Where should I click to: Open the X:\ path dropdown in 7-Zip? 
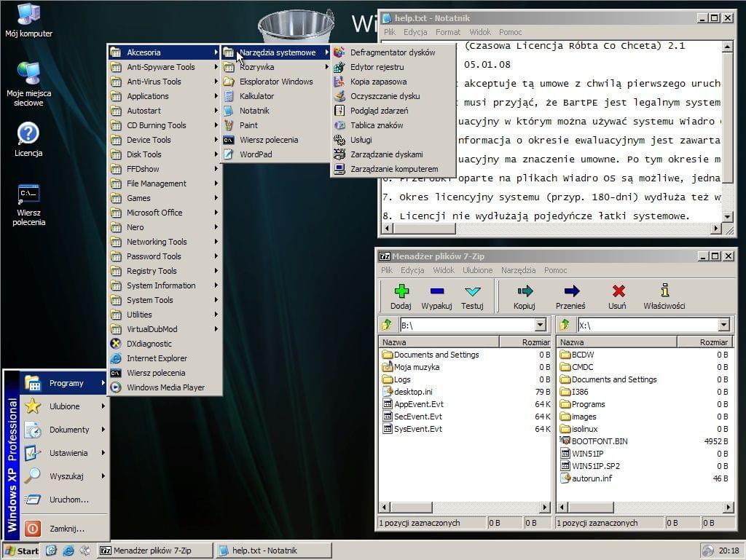tap(723, 326)
